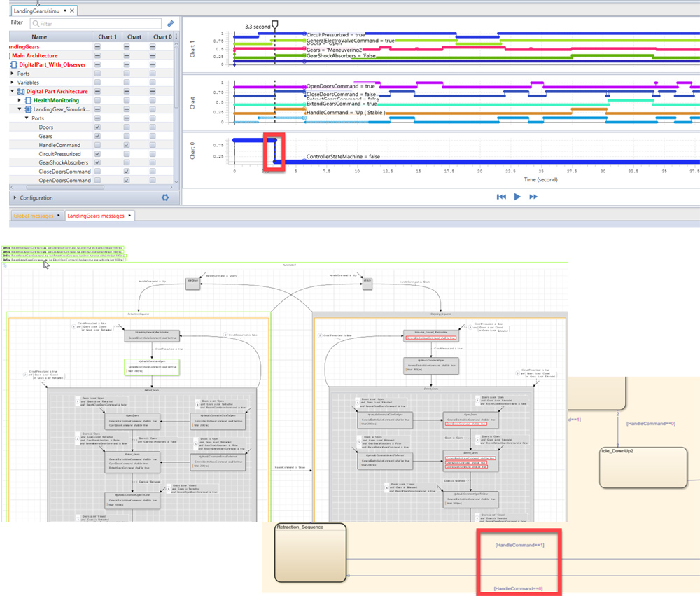Screen dimensions: 700x596
Task: Open the column options kebab menu
Action: tap(176, 36)
